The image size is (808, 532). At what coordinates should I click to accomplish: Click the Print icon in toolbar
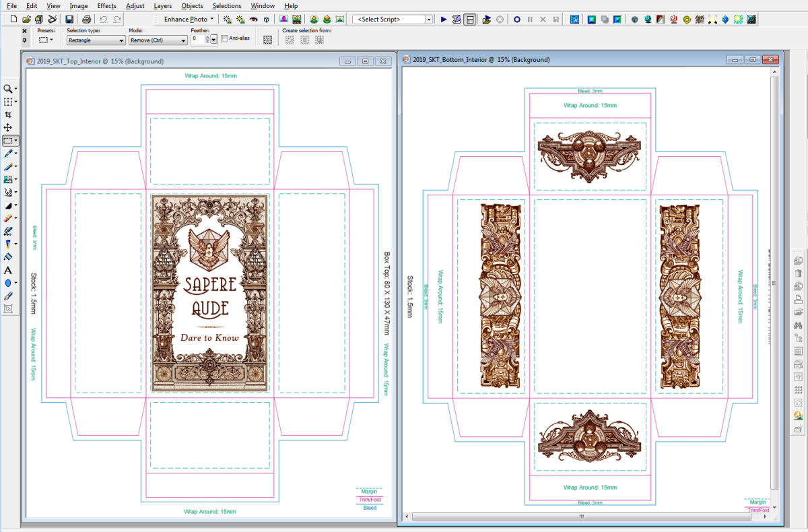coord(86,20)
